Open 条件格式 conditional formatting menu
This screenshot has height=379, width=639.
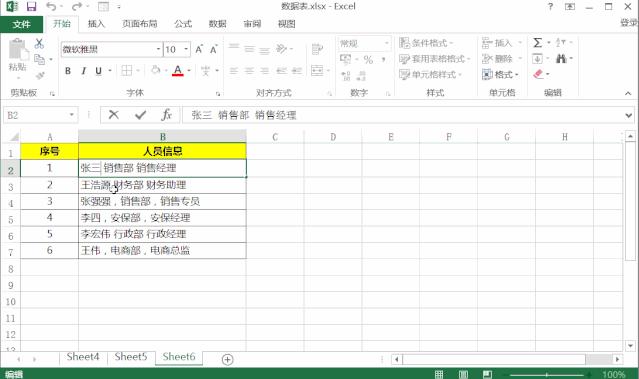[x=426, y=43]
